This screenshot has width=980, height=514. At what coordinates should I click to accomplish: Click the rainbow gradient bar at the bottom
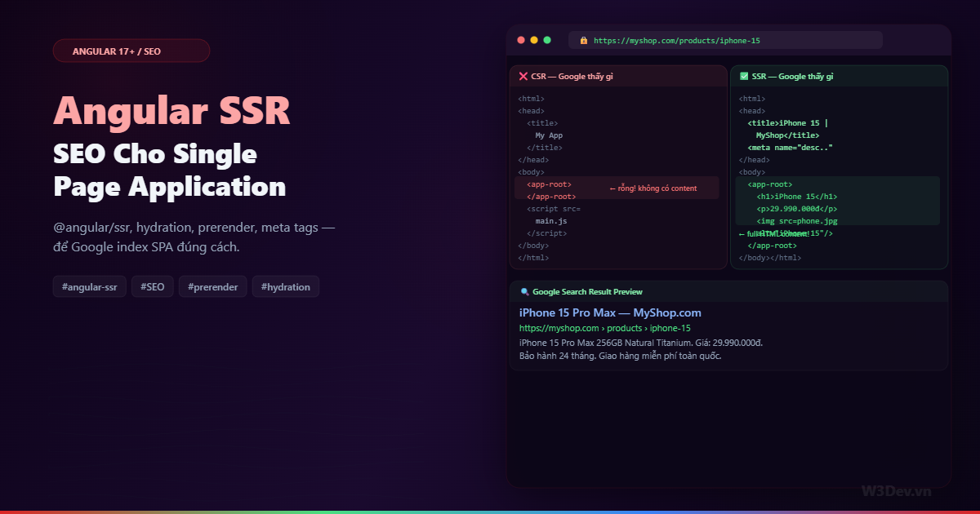490,512
